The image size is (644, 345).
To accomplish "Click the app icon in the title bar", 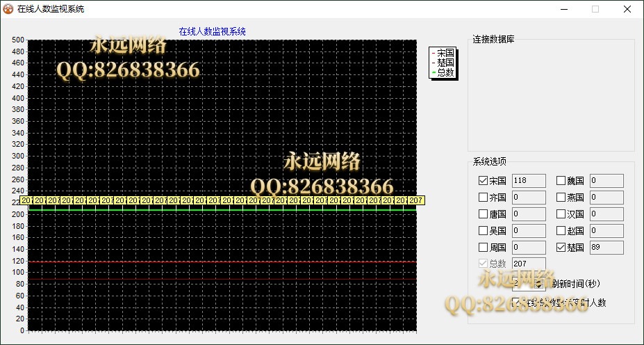I will (8, 9).
